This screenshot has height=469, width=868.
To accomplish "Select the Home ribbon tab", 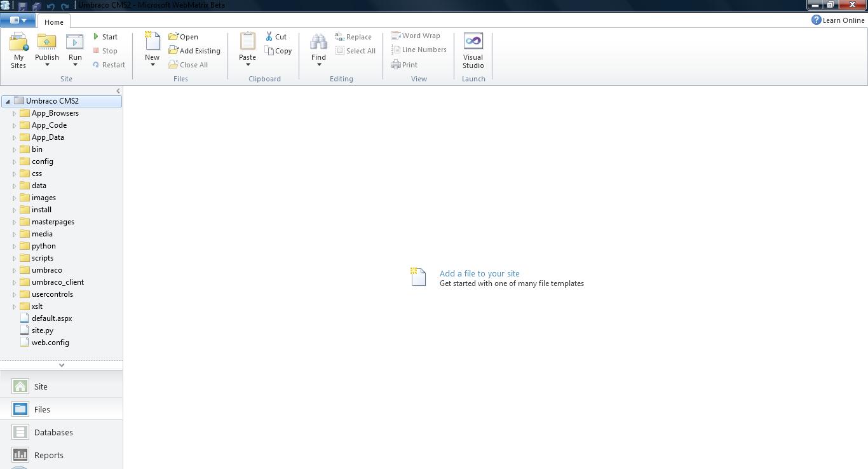I will [x=54, y=22].
